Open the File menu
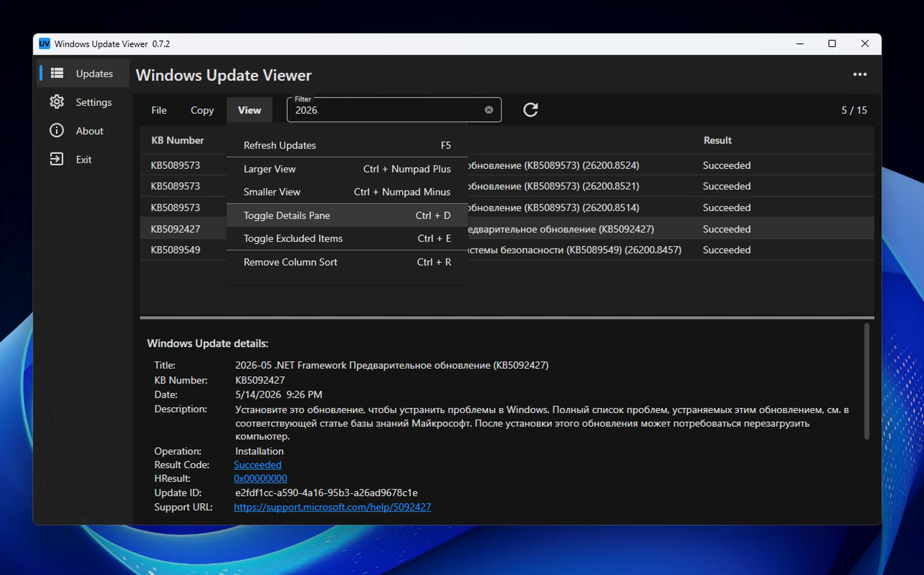The width and height of the screenshot is (924, 575). pos(159,110)
